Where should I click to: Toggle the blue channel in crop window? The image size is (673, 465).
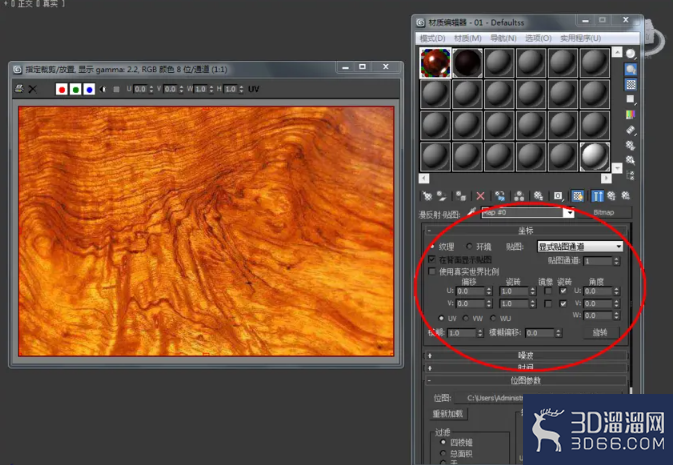[x=89, y=89]
